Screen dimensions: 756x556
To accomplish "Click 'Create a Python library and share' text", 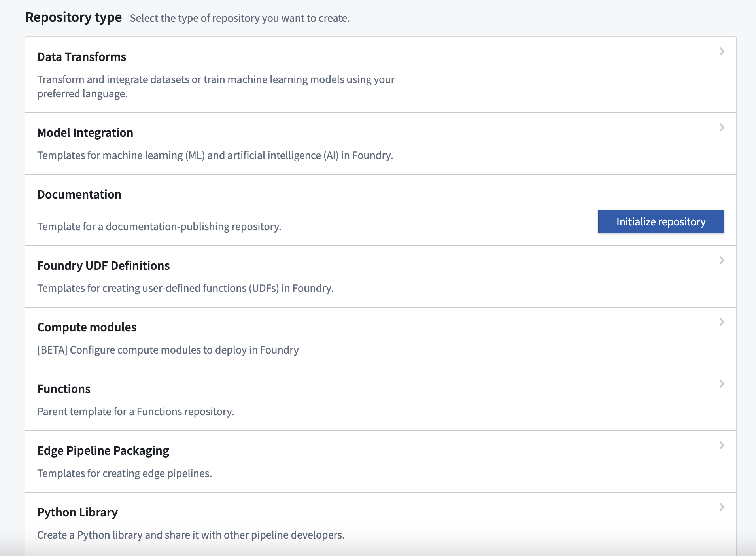I will (191, 535).
